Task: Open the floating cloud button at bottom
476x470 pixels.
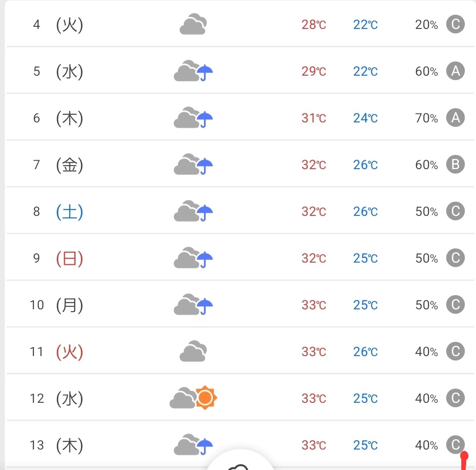Action: pyautogui.click(x=240, y=461)
